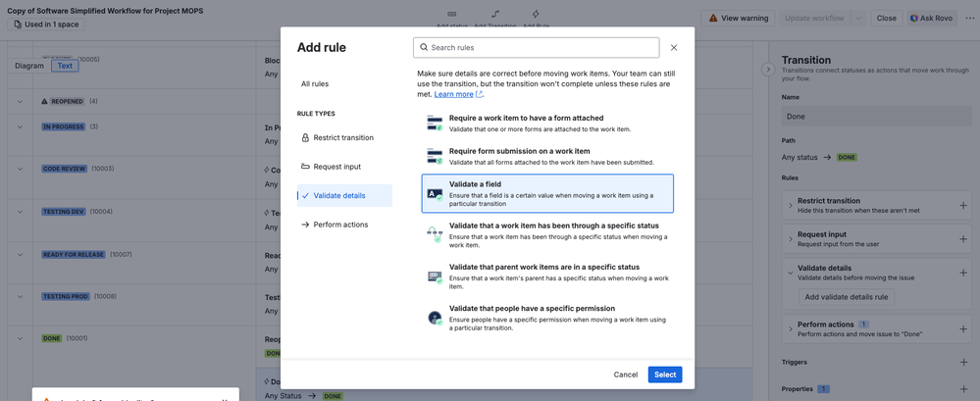The image size is (980, 401).
Task: Expand the IN PROGRESS status row
Action: coord(20,126)
